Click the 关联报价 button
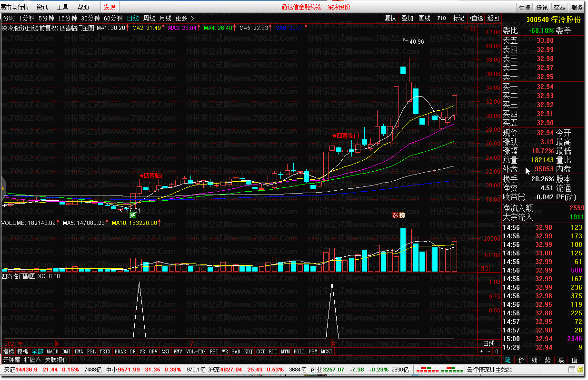Image resolution: width=588 pixels, height=380 pixels. [x=56, y=360]
